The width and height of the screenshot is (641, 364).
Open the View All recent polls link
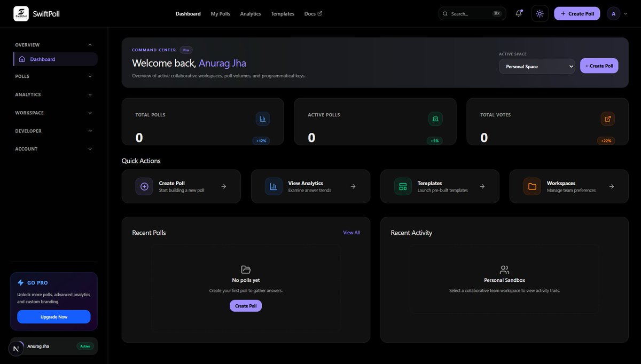tap(351, 233)
